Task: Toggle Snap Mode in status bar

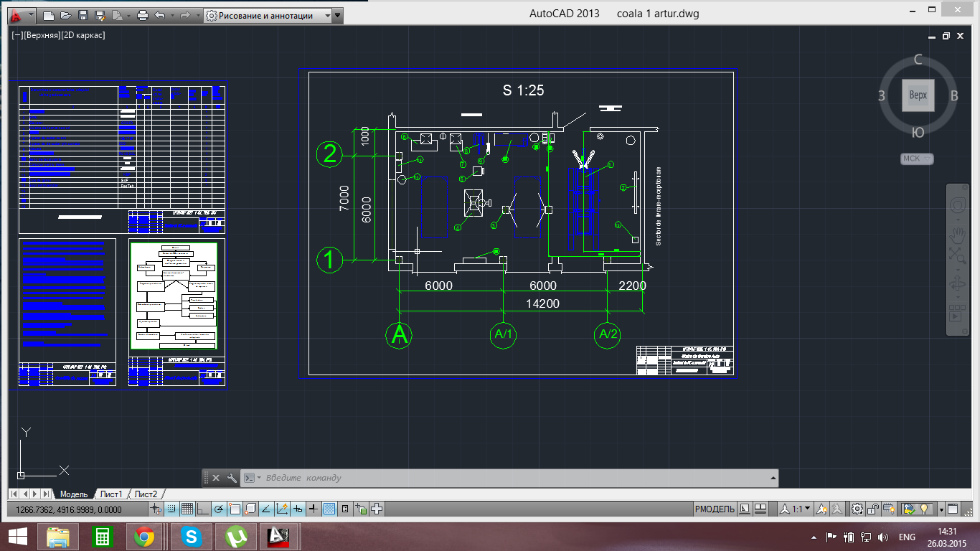Action: click(171, 509)
